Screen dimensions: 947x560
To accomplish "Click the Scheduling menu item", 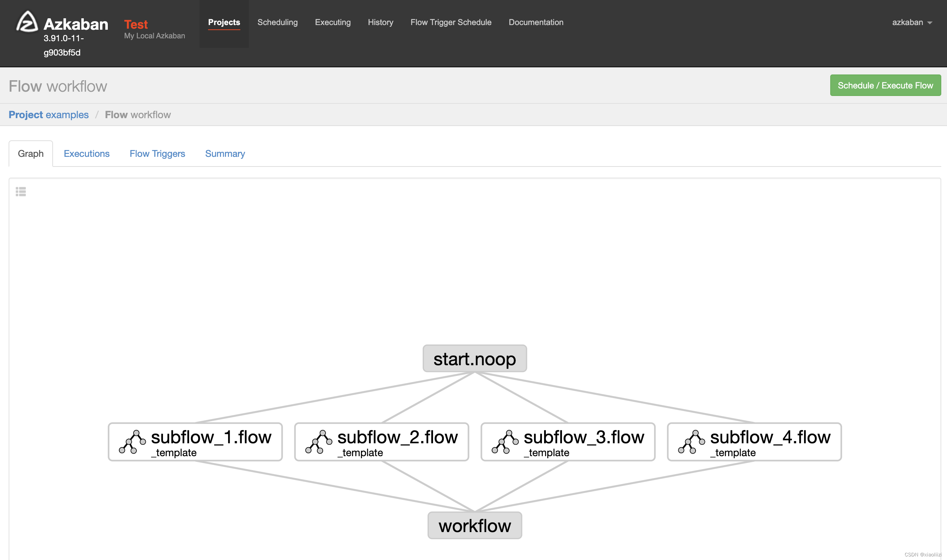I will (278, 22).
